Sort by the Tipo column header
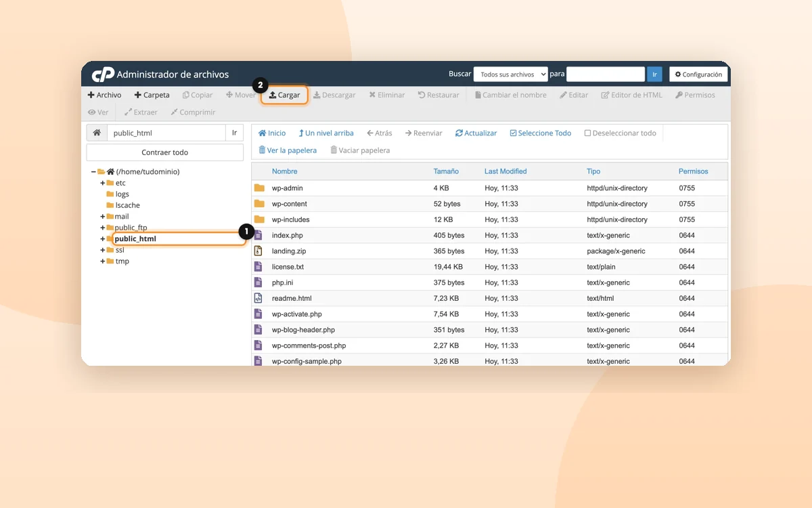Image resolution: width=812 pixels, height=508 pixels. pyautogui.click(x=593, y=171)
